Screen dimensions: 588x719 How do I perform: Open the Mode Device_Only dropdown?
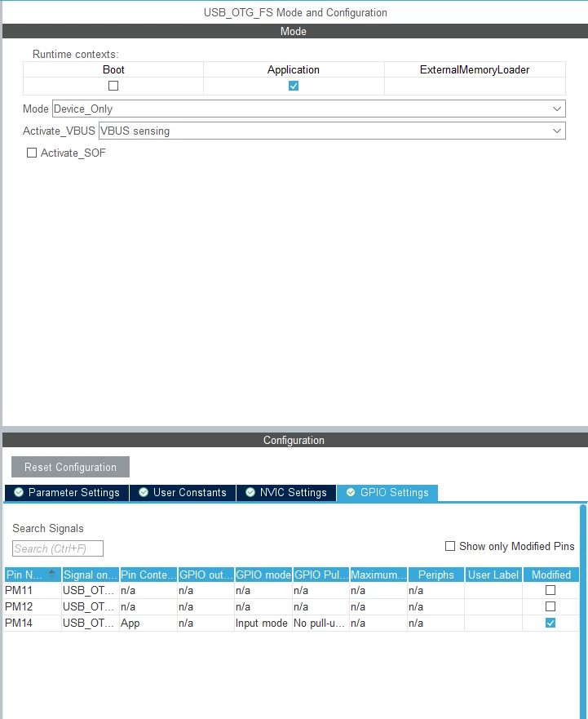tap(309, 109)
